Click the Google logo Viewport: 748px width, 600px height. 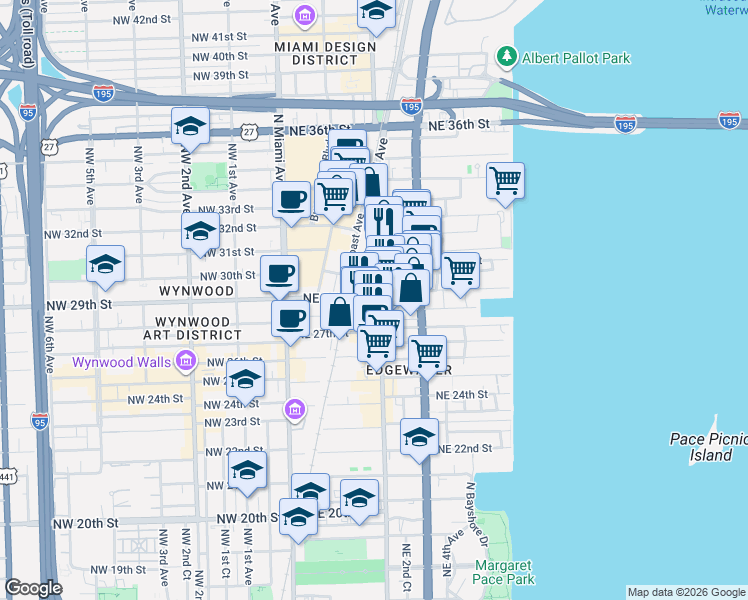tap(33, 588)
